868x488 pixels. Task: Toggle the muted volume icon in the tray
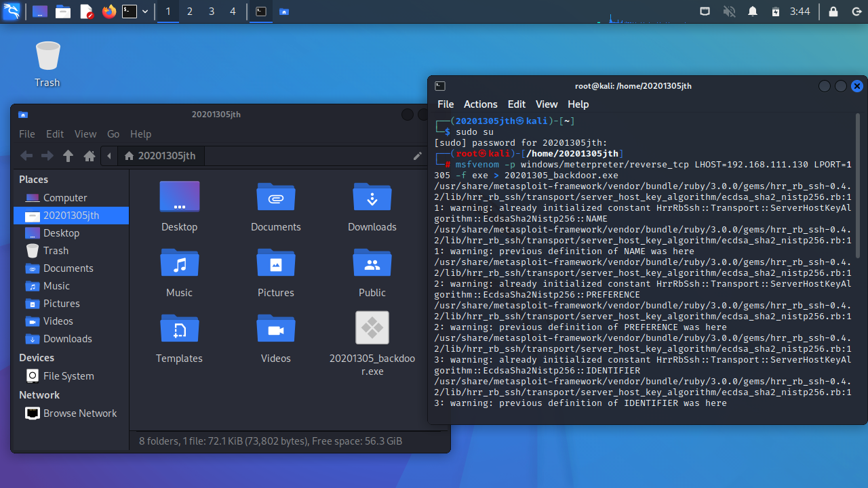coord(730,12)
